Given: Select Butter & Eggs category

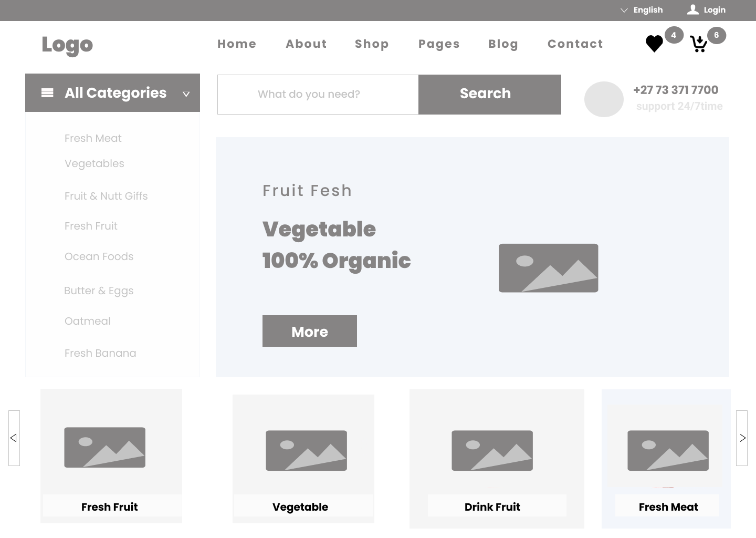Looking at the screenshot, I should (x=99, y=291).
